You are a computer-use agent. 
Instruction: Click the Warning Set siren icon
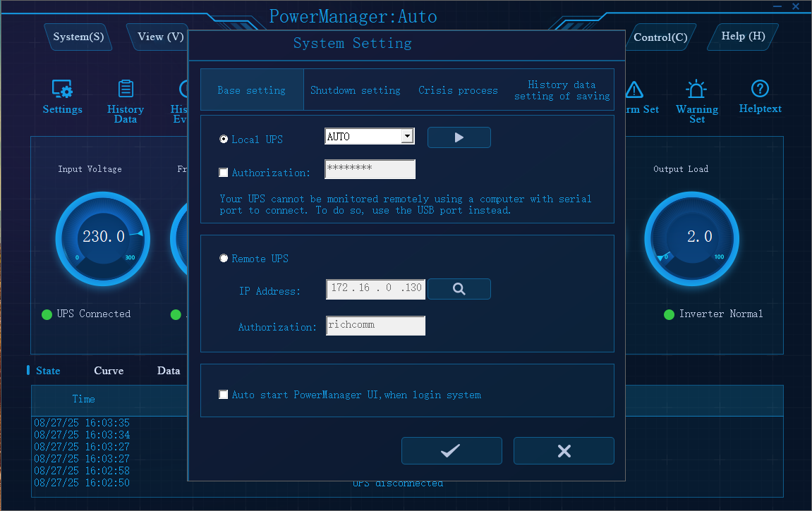point(696,90)
